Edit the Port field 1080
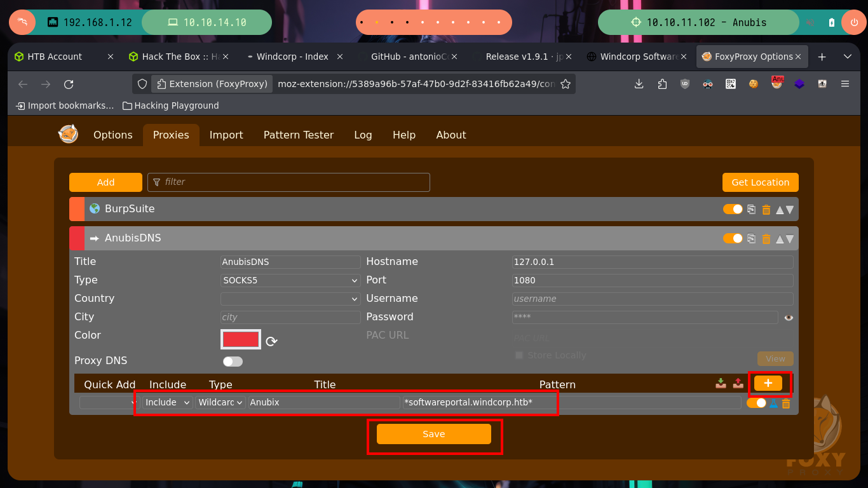Viewport: 868px width, 488px height. [653, 280]
